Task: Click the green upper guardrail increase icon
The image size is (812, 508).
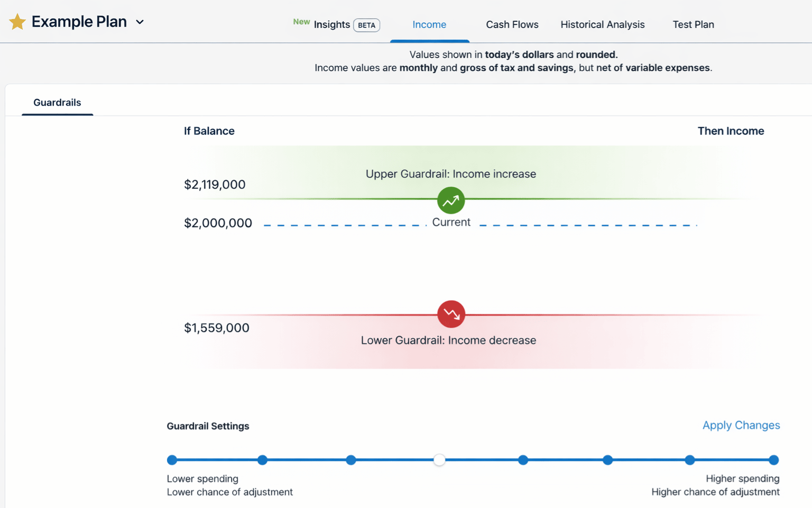Action: (451, 201)
